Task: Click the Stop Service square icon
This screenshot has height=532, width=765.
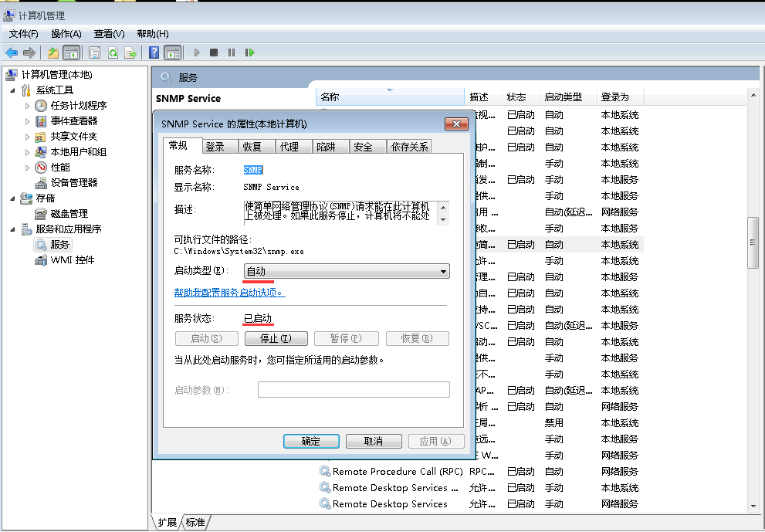Action: click(x=214, y=53)
